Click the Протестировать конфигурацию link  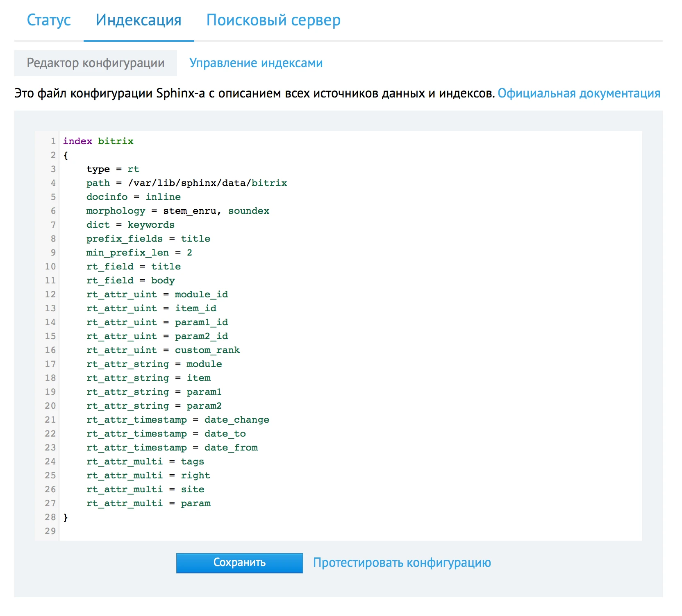pos(402,563)
